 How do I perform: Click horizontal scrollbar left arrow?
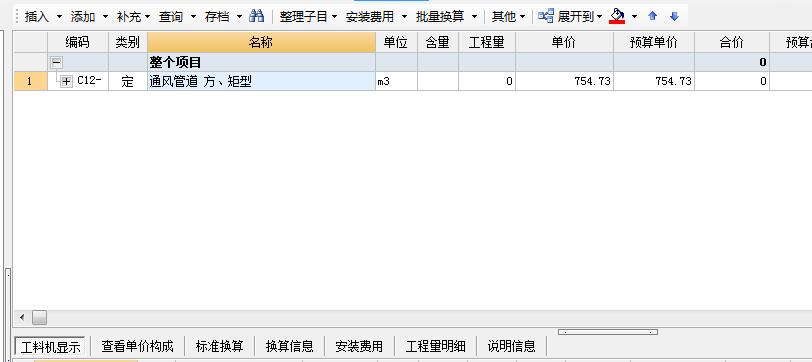point(22,317)
